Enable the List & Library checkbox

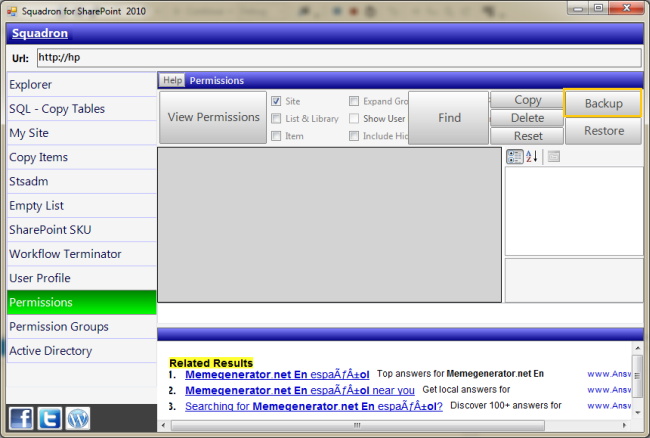tap(276, 119)
